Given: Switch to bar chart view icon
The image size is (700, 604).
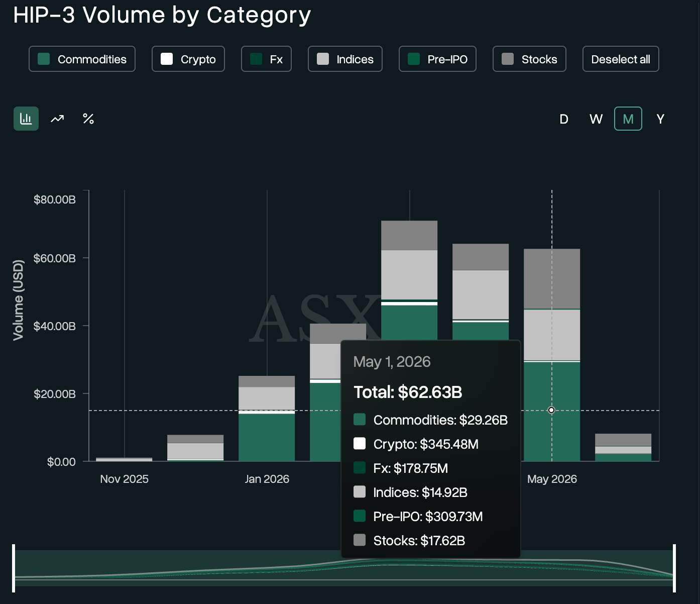Looking at the screenshot, I should point(26,119).
